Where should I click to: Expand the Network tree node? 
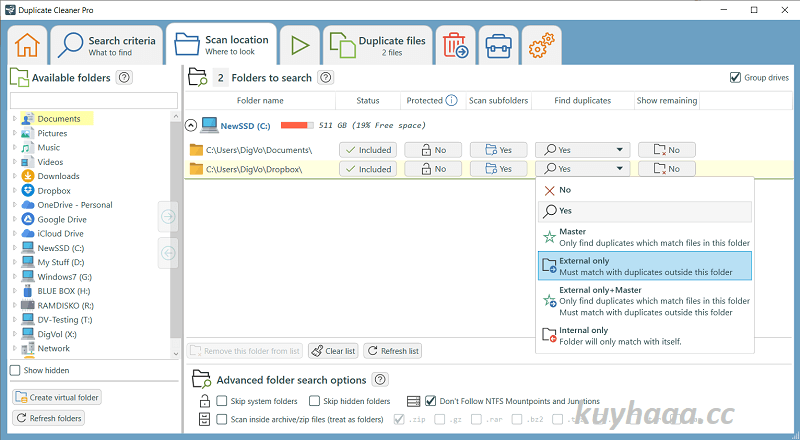pyautogui.click(x=15, y=348)
